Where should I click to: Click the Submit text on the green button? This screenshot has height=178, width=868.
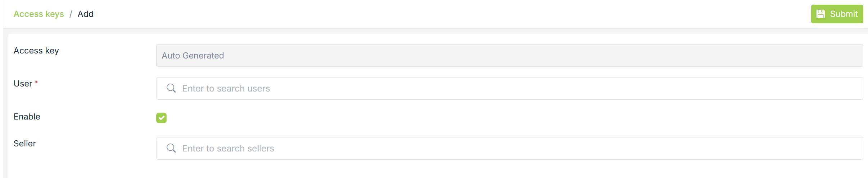pyautogui.click(x=844, y=14)
